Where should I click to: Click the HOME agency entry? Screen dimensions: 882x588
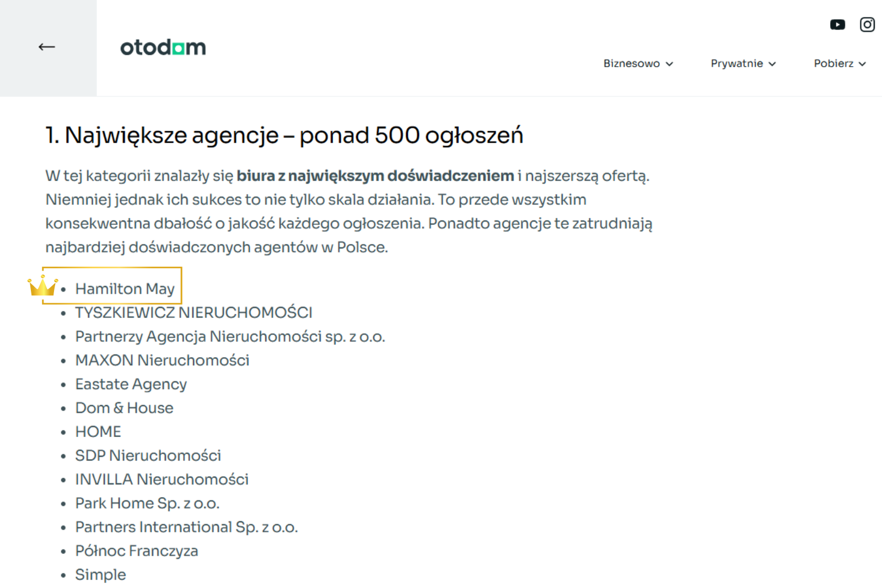click(x=98, y=431)
